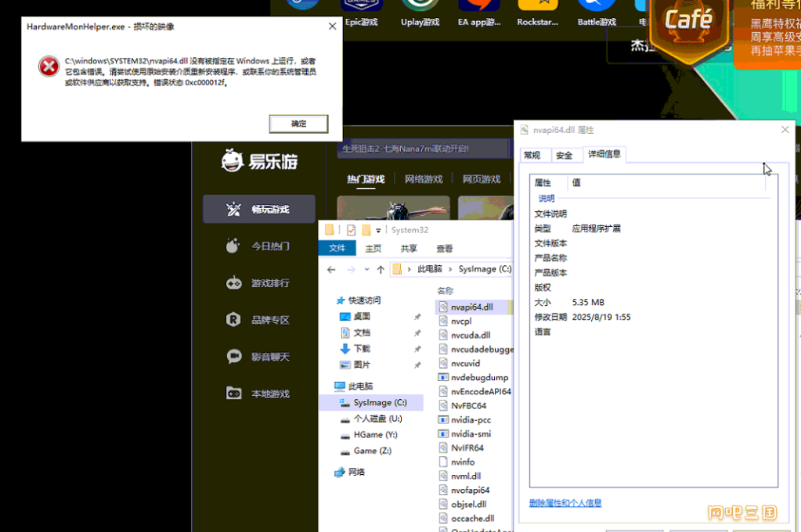This screenshot has height=532, width=801.
Task: Click the Explorer up-one-level arrow
Action: tap(381, 269)
